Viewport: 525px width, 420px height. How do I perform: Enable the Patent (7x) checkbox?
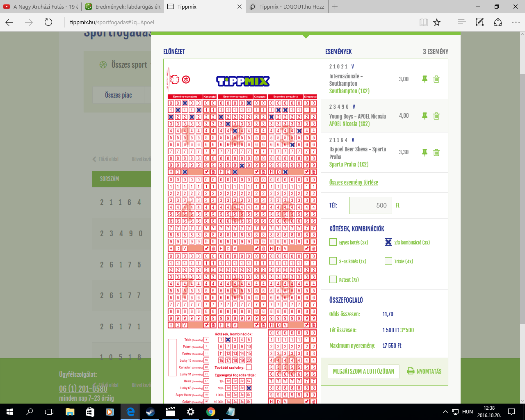[333, 279]
